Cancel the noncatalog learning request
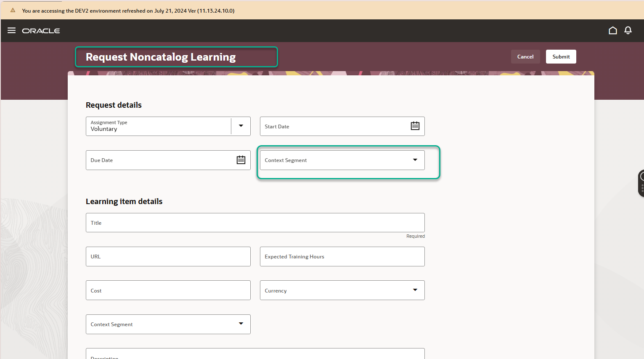The image size is (644, 359). (525, 57)
